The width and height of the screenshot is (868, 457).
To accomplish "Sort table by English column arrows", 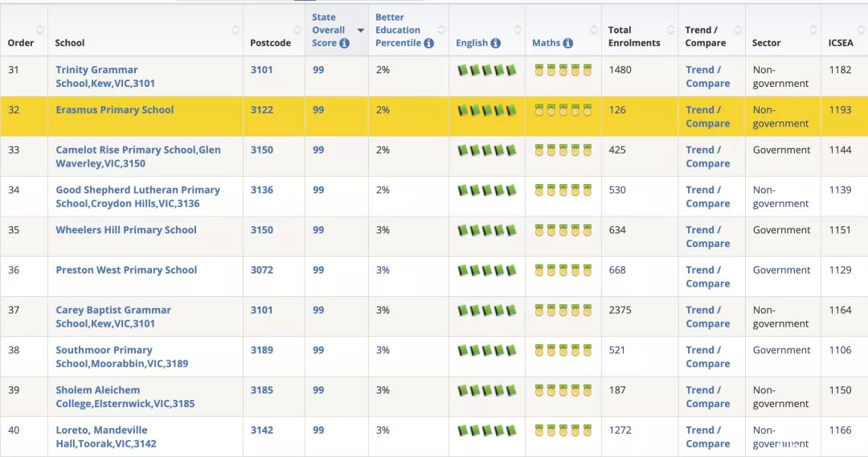I will coord(518,30).
